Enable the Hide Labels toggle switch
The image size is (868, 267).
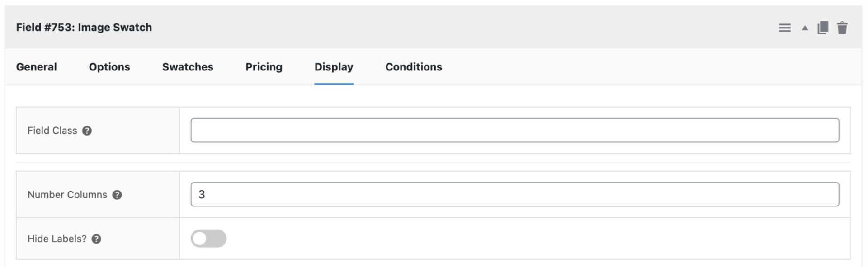[208, 238]
